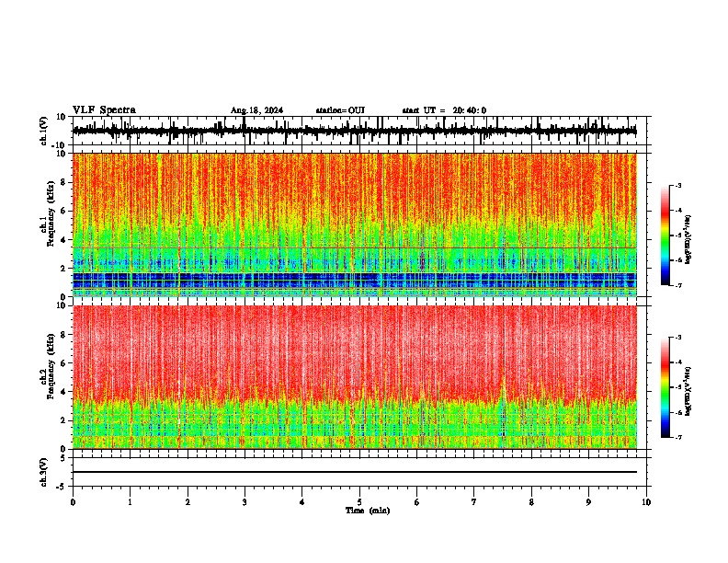Click the "ch.1(V)" axis label at top
Viewport: 728px width, 563px height.
pos(44,131)
